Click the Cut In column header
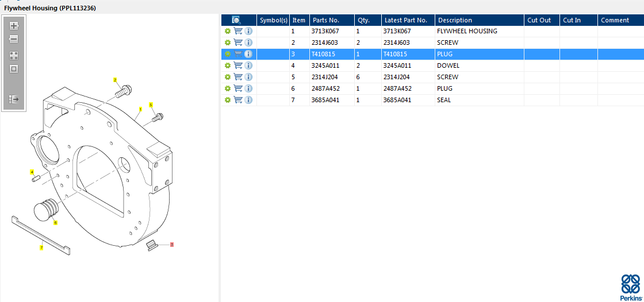 (578, 20)
